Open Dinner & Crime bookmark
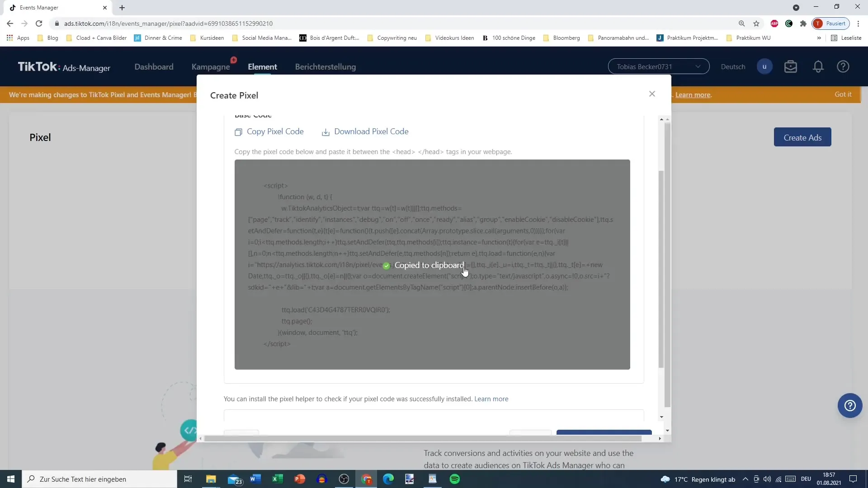 click(x=158, y=38)
